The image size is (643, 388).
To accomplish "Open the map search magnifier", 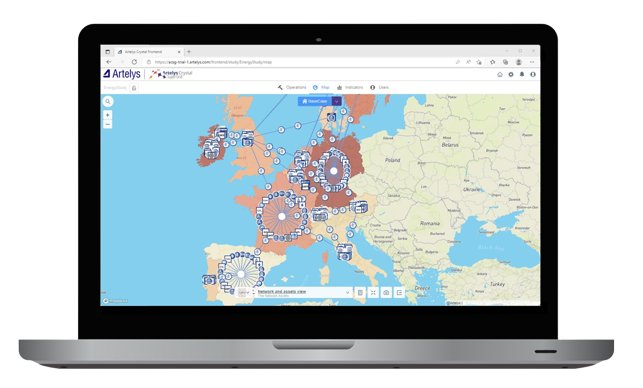I will coord(108,101).
